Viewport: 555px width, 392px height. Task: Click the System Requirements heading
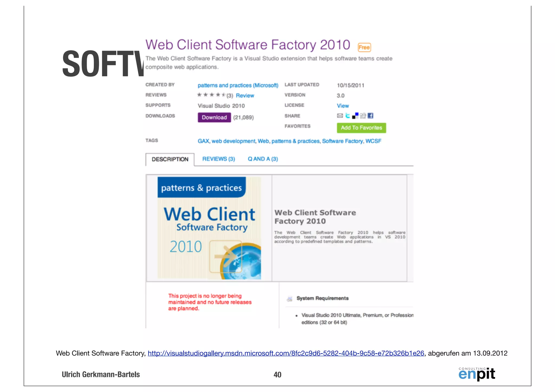point(322,298)
